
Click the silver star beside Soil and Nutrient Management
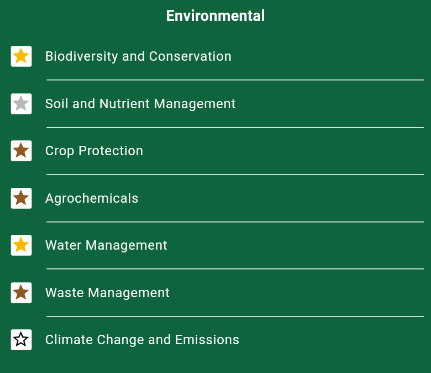coord(21,104)
